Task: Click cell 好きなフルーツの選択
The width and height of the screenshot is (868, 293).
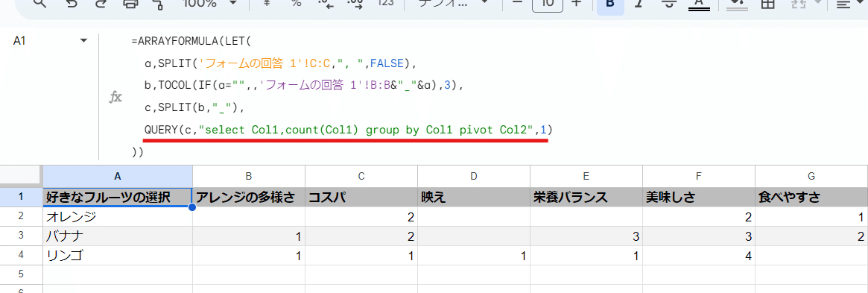Action: [118, 197]
